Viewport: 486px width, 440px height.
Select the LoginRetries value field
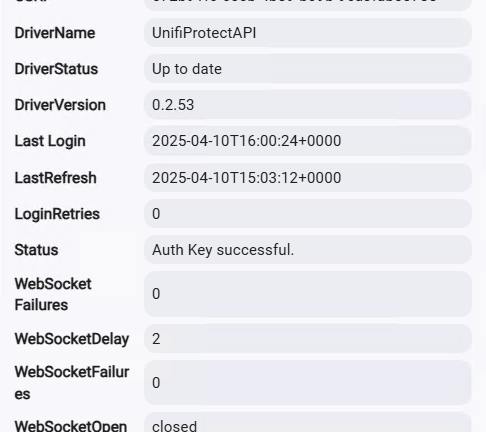coord(308,213)
